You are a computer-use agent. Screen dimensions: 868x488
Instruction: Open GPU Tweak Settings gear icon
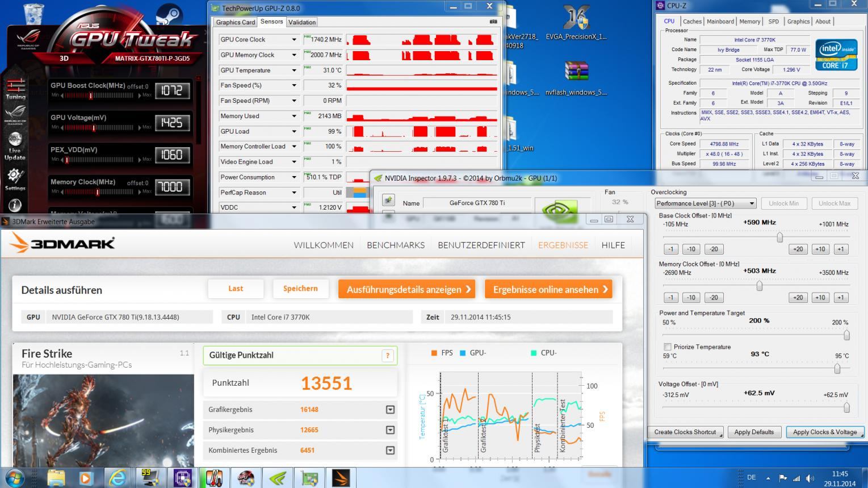tap(15, 178)
